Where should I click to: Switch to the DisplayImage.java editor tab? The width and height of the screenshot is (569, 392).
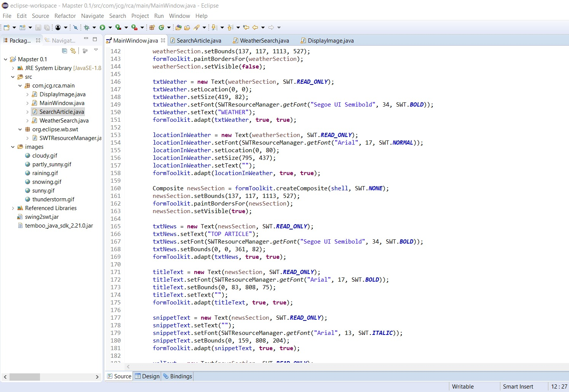click(327, 41)
